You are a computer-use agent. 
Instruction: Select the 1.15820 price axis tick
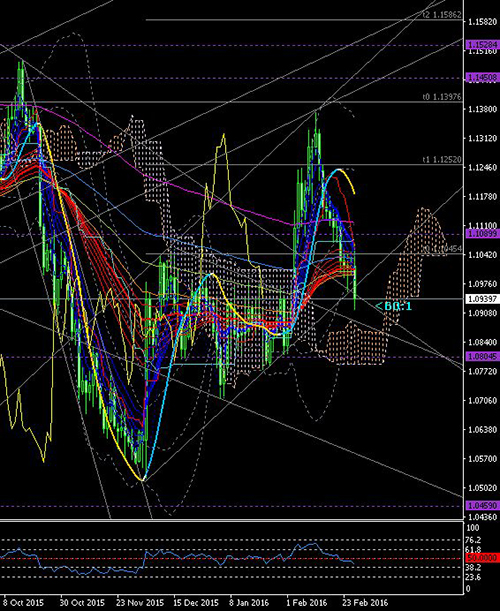click(483, 21)
